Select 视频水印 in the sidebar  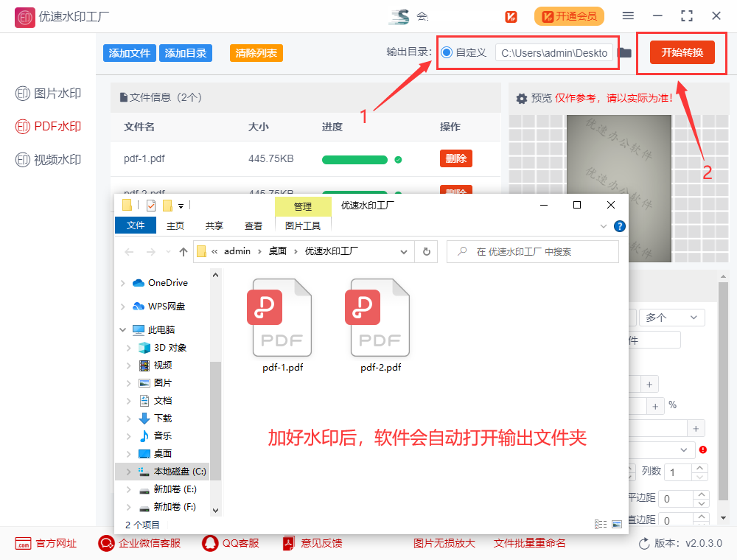click(48, 160)
